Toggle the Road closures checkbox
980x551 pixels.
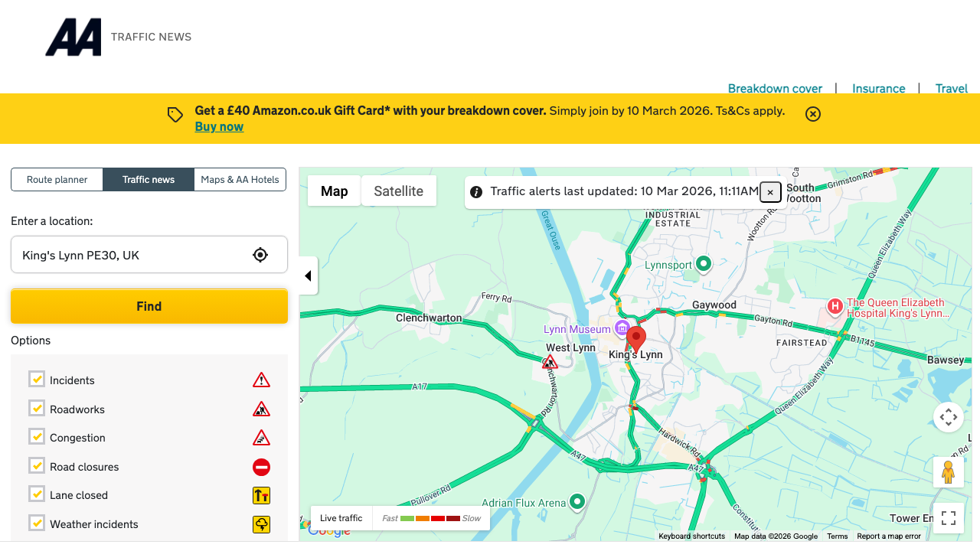(37, 466)
